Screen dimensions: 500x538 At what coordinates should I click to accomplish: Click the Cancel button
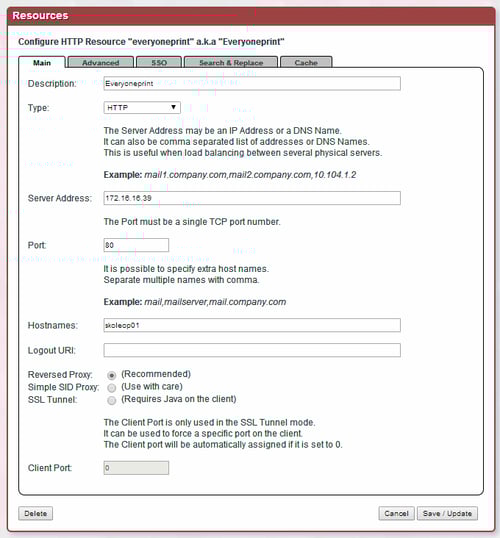coord(396,513)
